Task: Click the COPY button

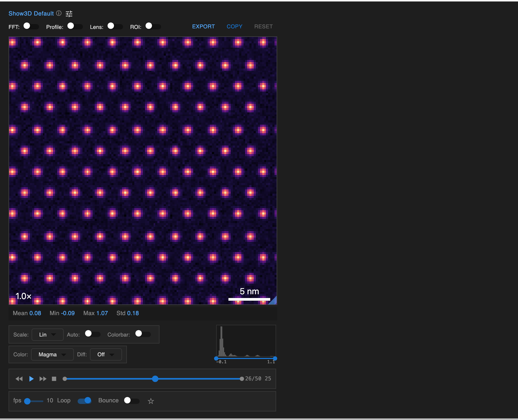Action: coord(234,26)
